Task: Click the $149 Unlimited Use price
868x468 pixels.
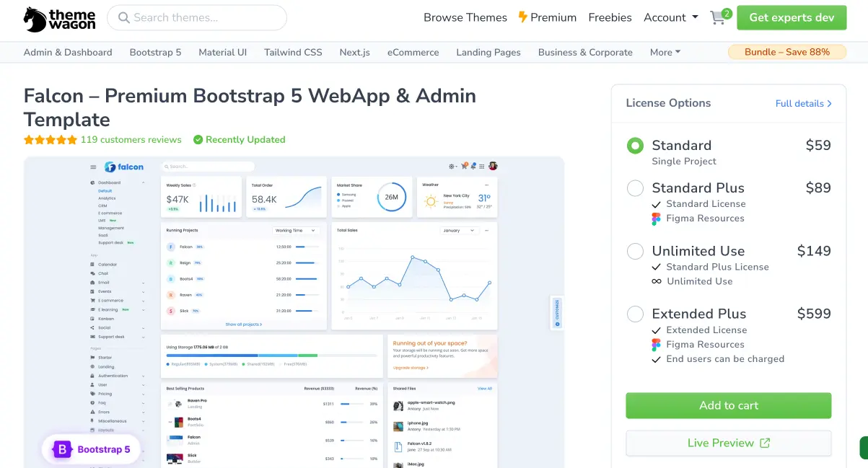Action: coord(814,252)
